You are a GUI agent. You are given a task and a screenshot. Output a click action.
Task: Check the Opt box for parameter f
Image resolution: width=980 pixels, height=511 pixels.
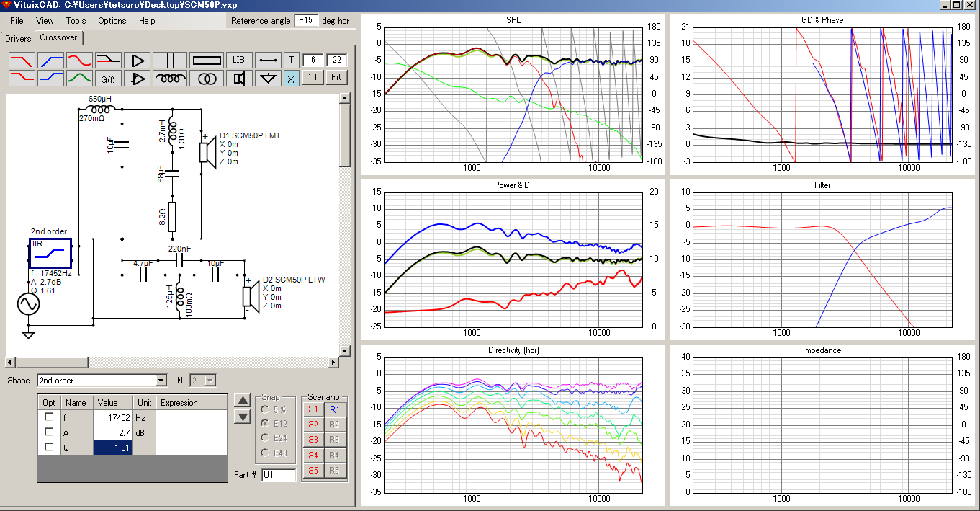coord(49,417)
